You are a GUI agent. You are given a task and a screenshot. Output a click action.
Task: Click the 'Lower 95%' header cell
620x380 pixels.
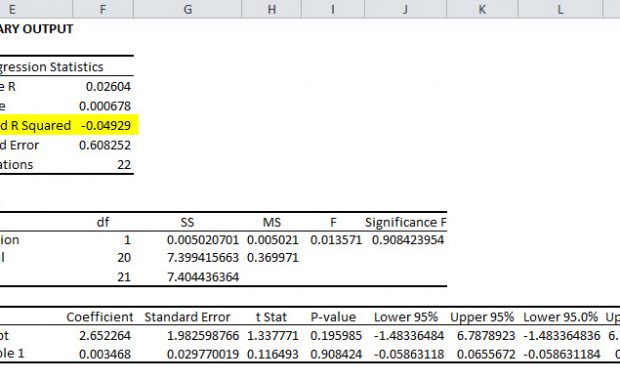pos(406,317)
